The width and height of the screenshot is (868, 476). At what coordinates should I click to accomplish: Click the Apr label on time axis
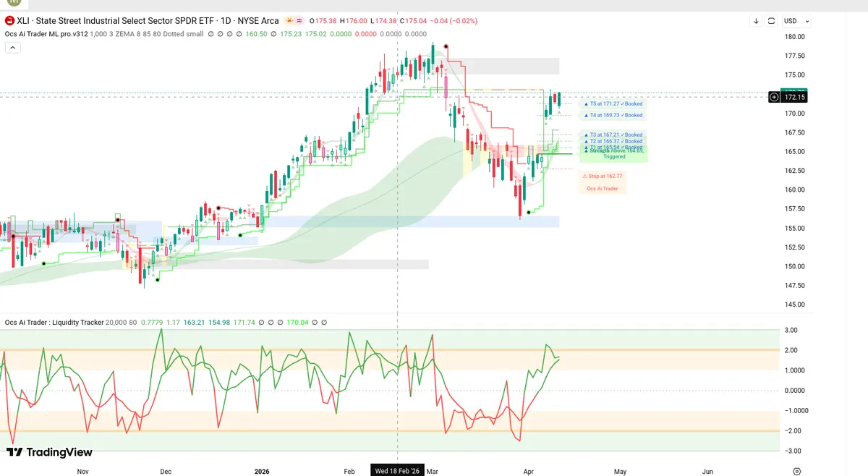[529, 471]
